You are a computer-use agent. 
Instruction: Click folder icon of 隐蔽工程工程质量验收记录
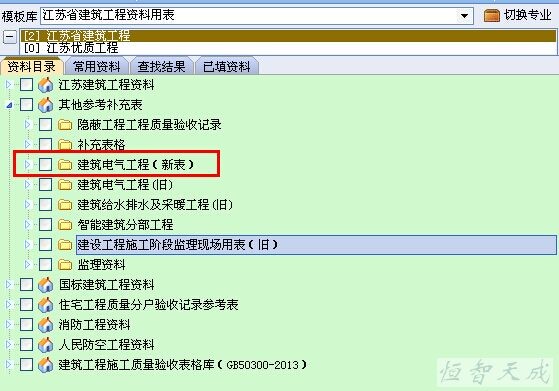point(65,125)
